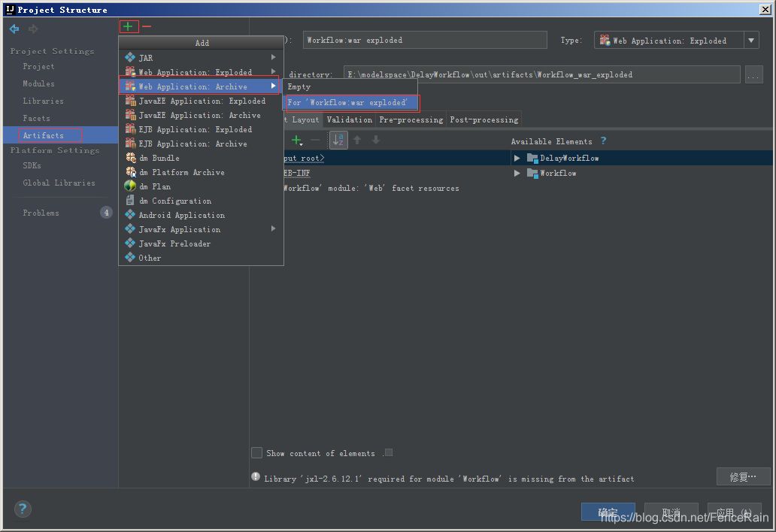
Task: Click the JAR diamond icon in Add menu
Action: point(130,57)
